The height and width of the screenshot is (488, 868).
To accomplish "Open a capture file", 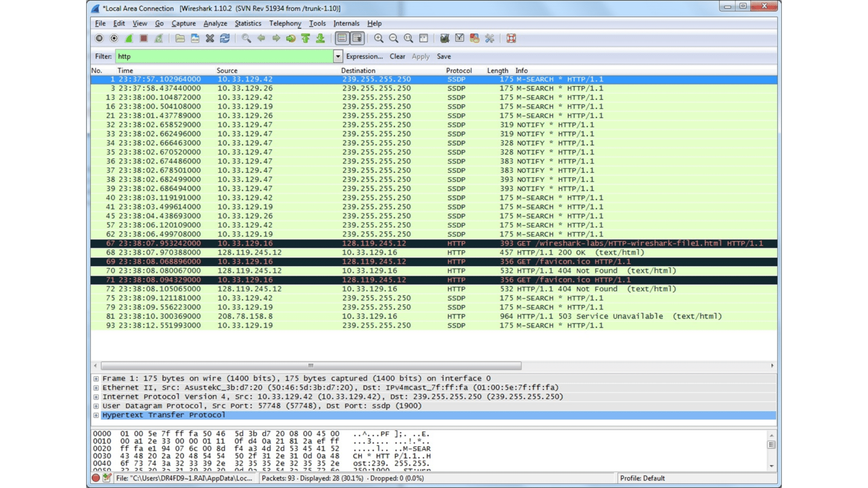I will click(x=180, y=38).
